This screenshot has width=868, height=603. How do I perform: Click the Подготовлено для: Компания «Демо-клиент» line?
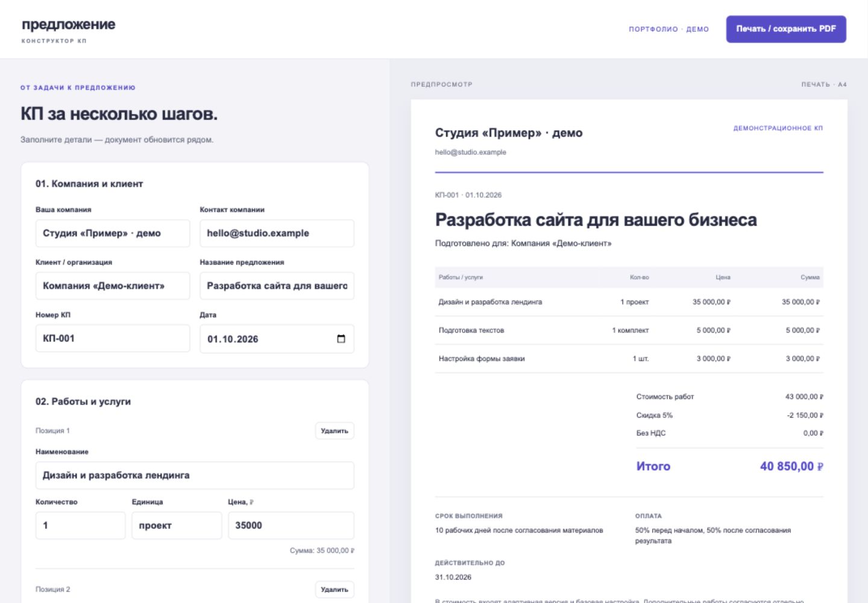[523, 244]
